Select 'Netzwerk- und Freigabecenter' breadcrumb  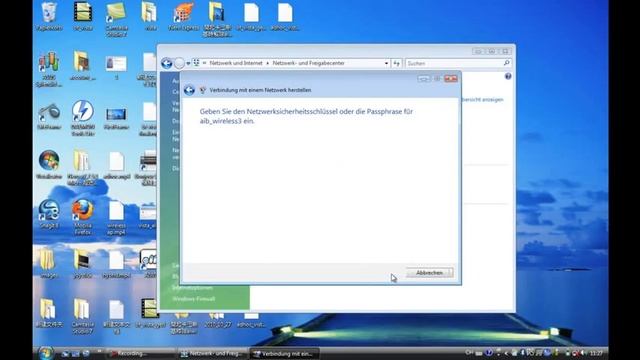click(309, 63)
